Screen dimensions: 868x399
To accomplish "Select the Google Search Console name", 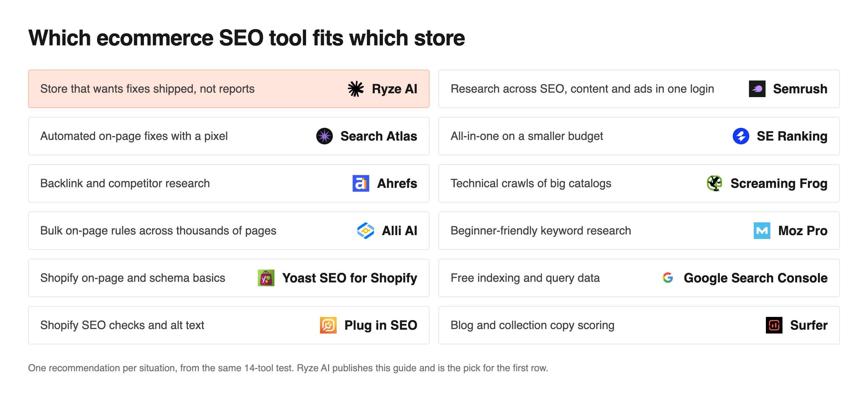I will [x=755, y=278].
